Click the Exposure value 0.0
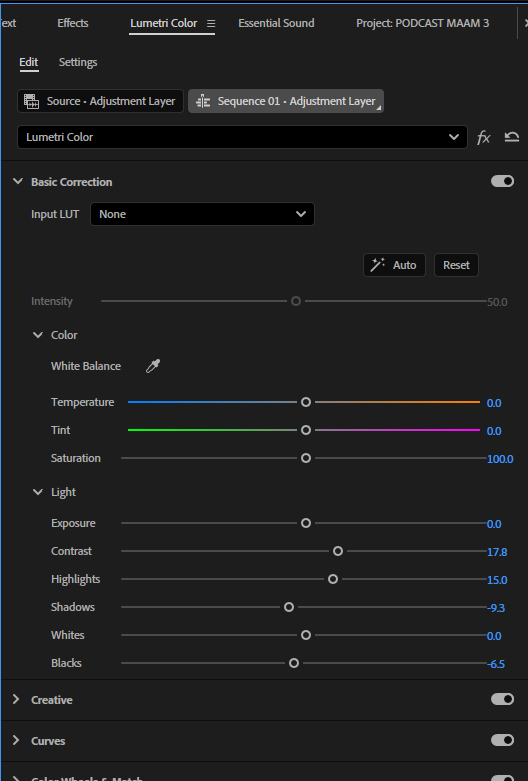The image size is (528, 781). (494, 524)
